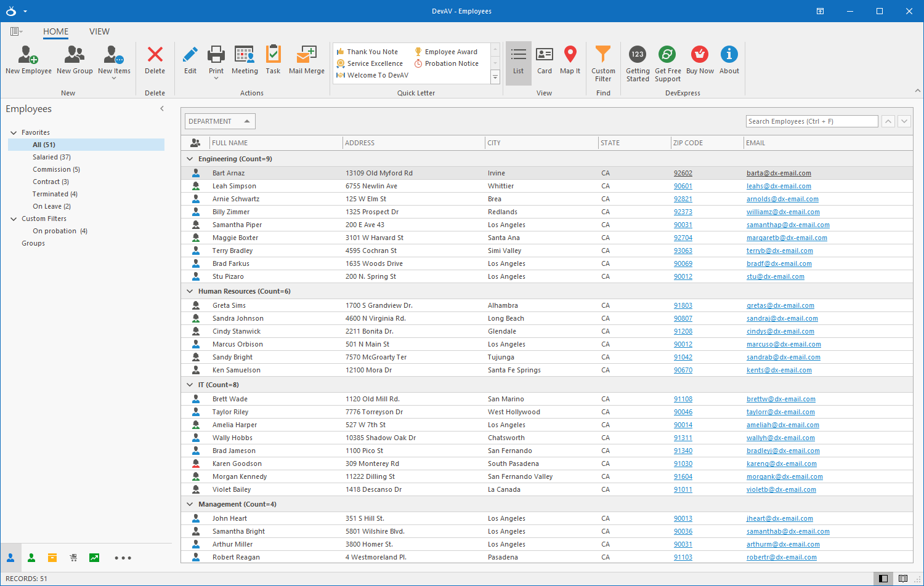This screenshot has height=586, width=924.
Task: Switch to the VIEW ribbon tab
Action: tap(99, 31)
